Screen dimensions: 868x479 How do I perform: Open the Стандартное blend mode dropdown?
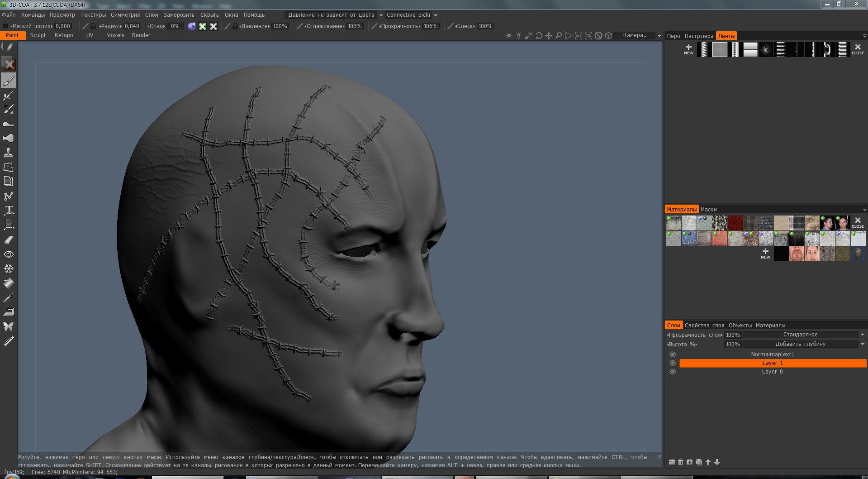800,335
